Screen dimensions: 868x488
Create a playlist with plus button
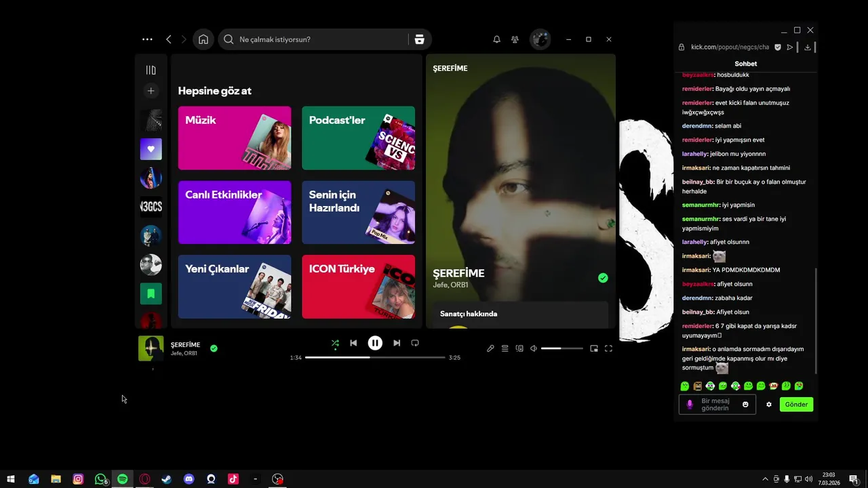point(151,90)
